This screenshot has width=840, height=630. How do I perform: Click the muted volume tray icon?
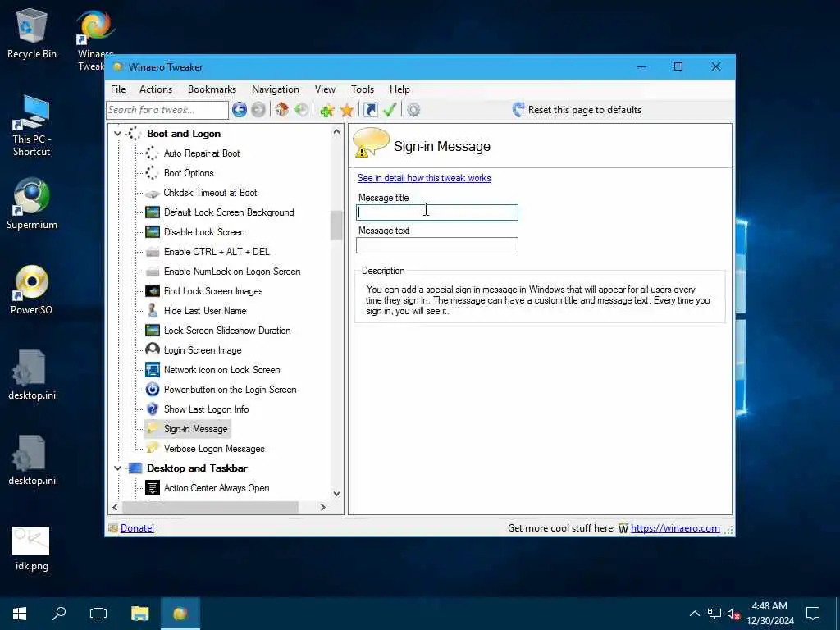click(733, 614)
